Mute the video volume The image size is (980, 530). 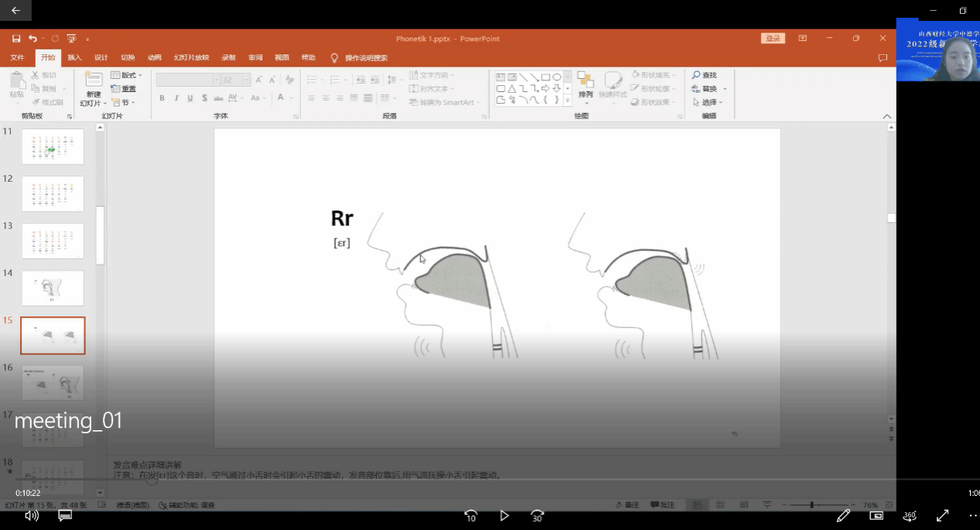coord(32,515)
